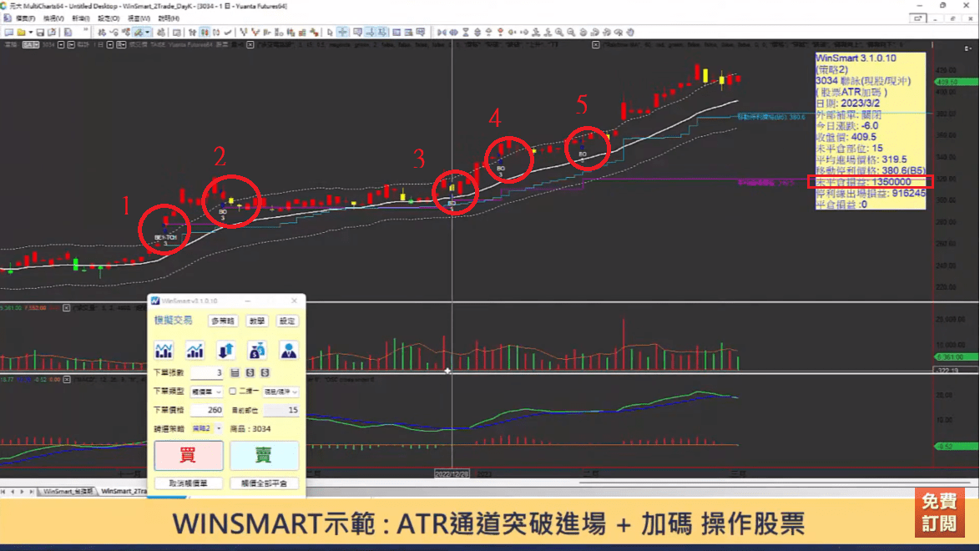980x551 pixels.
Task: Click the green 6,361.00 volume label
Action: (957, 357)
